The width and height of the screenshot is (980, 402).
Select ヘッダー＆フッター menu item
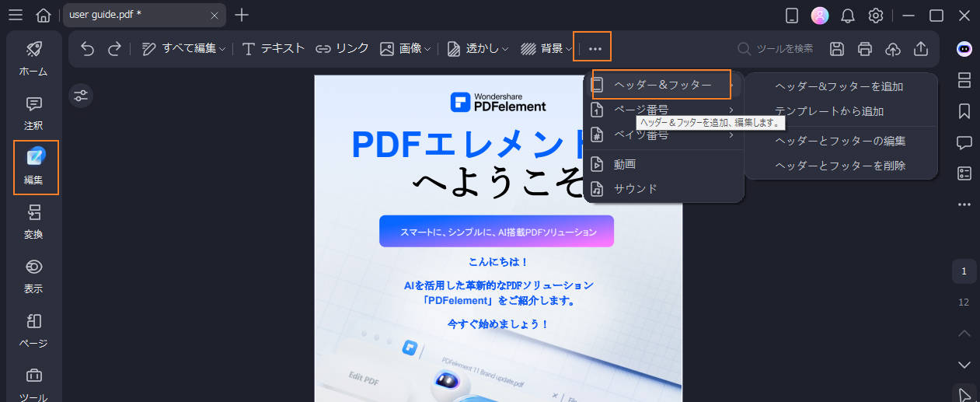click(x=662, y=85)
